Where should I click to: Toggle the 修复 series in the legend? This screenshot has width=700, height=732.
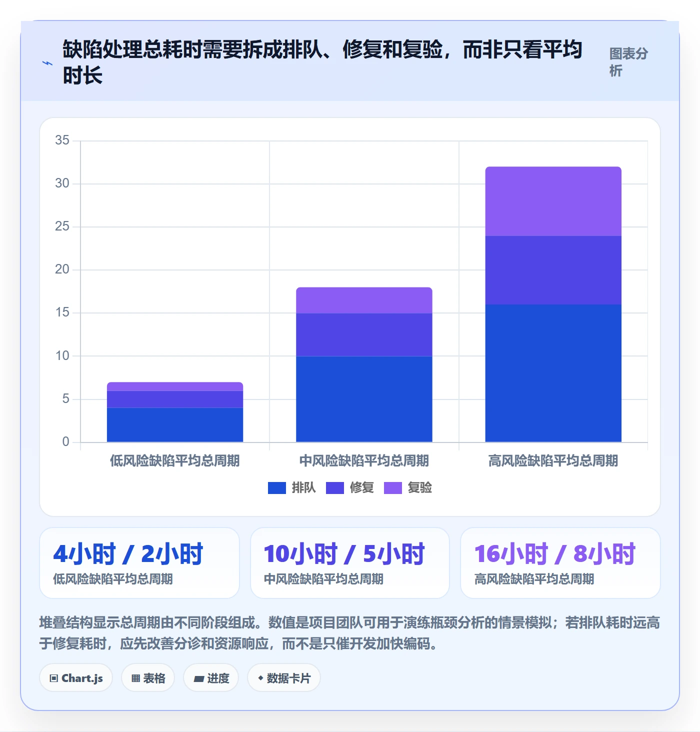coord(349,487)
